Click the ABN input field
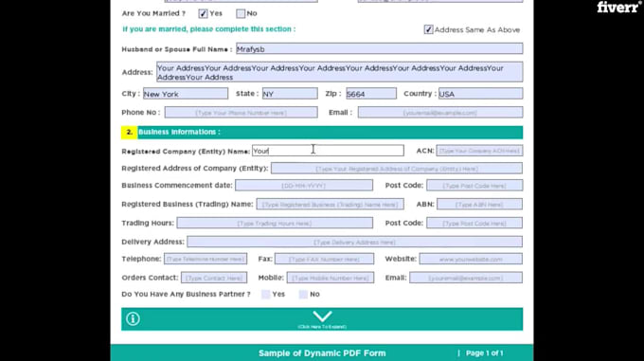The width and height of the screenshot is (644, 361). [x=479, y=204]
